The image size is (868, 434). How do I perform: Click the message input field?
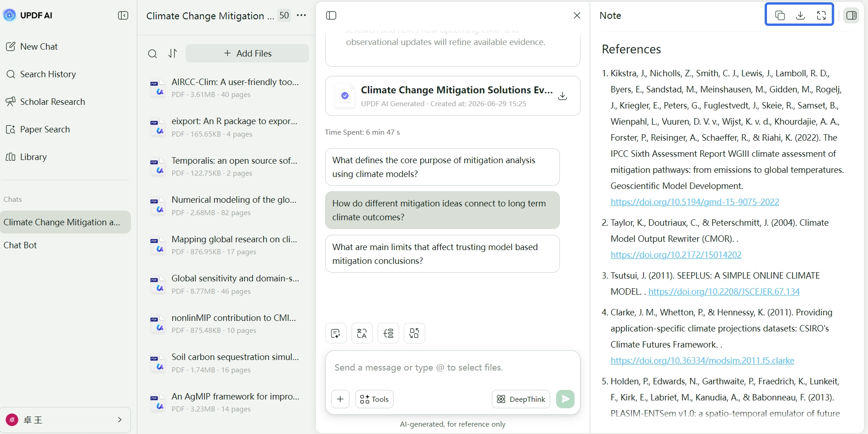click(x=452, y=368)
